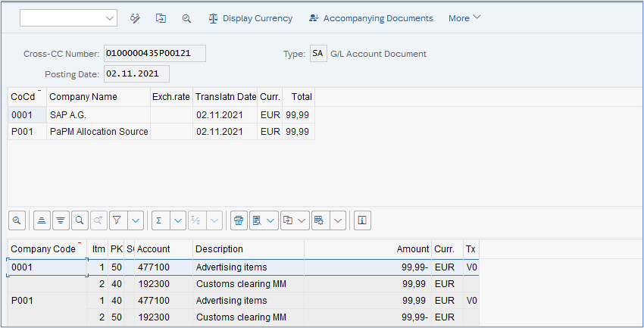Select company code P001 in upper table

click(x=27, y=131)
